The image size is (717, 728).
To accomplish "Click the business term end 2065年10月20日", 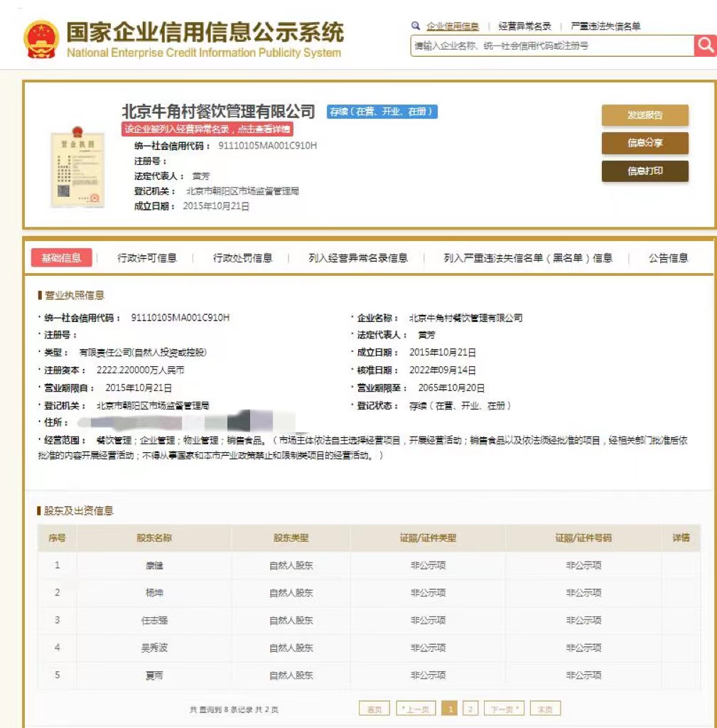I will click(x=451, y=387).
